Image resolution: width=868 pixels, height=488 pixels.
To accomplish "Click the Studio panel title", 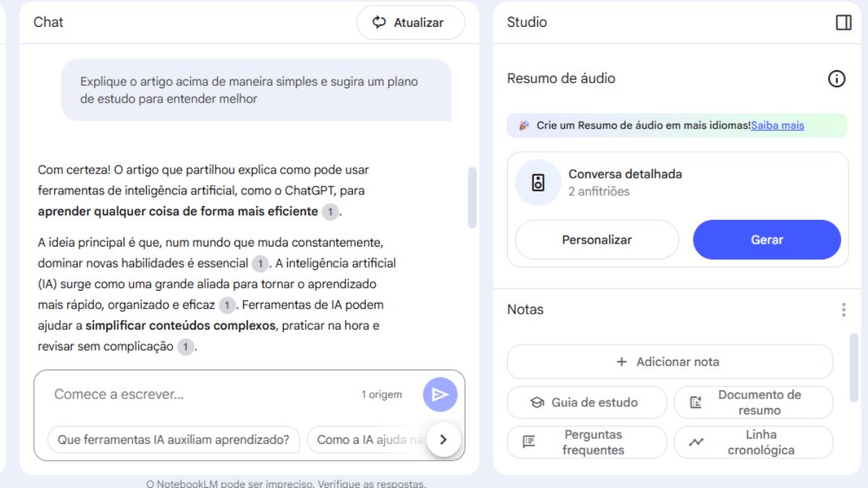I will click(x=527, y=22).
